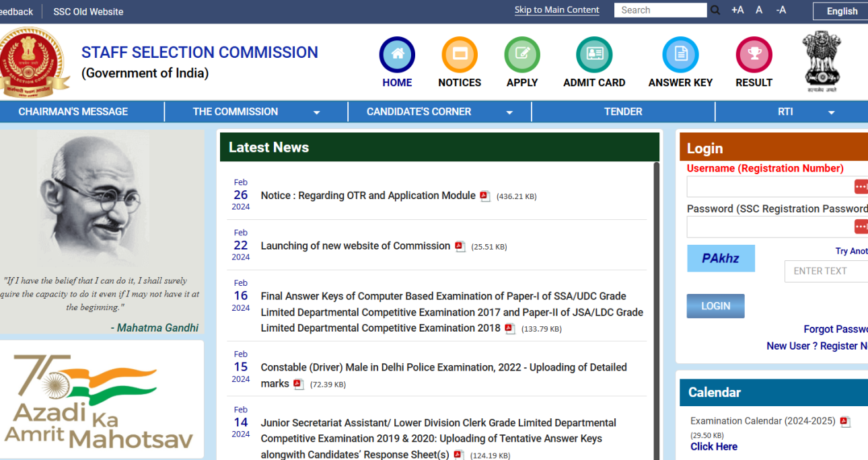Screen dimensions: 868x460
Task: Open the Tender menu item
Action: pyautogui.click(x=623, y=112)
